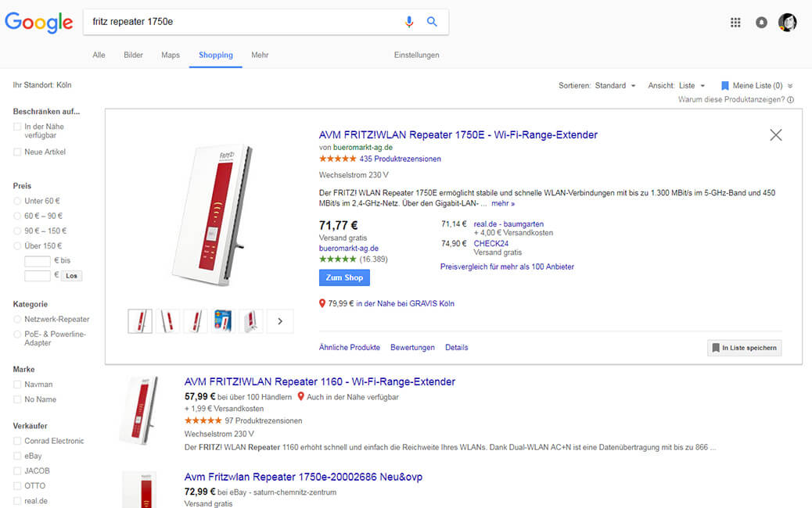This screenshot has width=812, height=508.
Task: Click the Repeater 1160 product image
Action: 138,411
